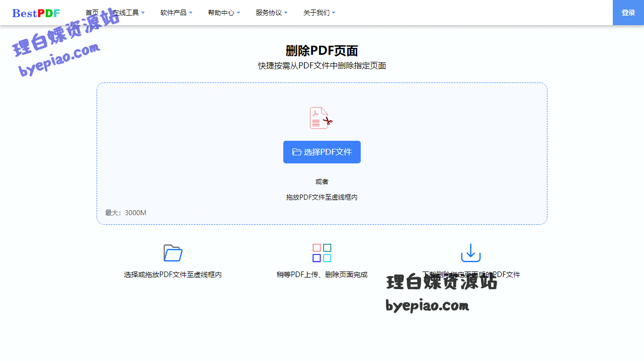
Task: Click the text 拖放PDF文件至虚线框内
Action: click(322, 197)
